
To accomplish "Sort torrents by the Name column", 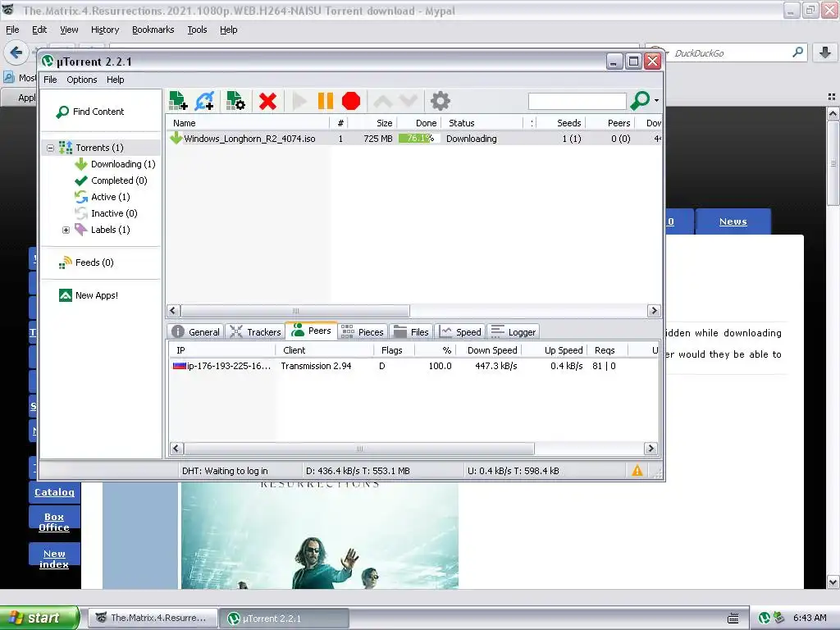I will pyautogui.click(x=248, y=123).
